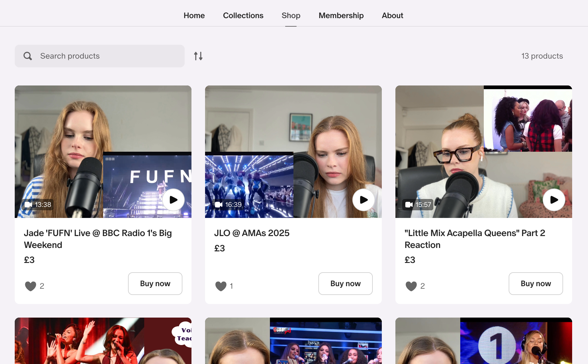The height and width of the screenshot is (364, 588).
Task: Open the Jade FUFN thumbnail image
Action: [103, 152]
